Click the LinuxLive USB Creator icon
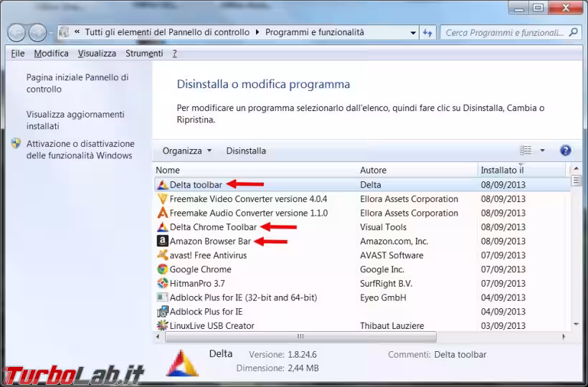Screen dimensions: 588x387 click(162, 325)
